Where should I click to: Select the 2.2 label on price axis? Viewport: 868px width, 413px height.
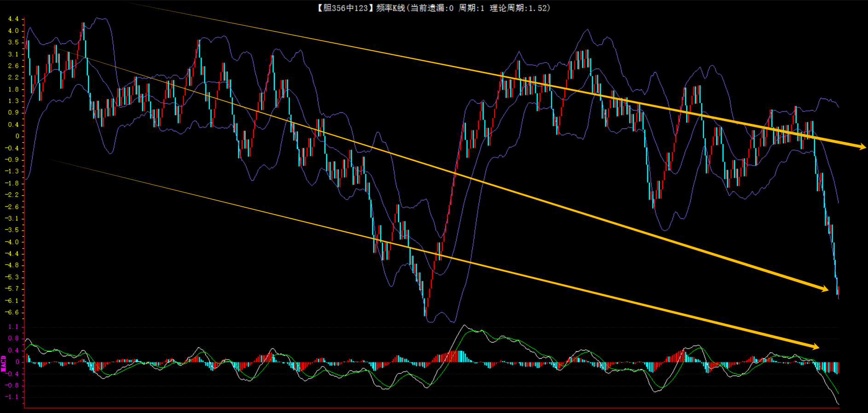[x=13, y=77]
